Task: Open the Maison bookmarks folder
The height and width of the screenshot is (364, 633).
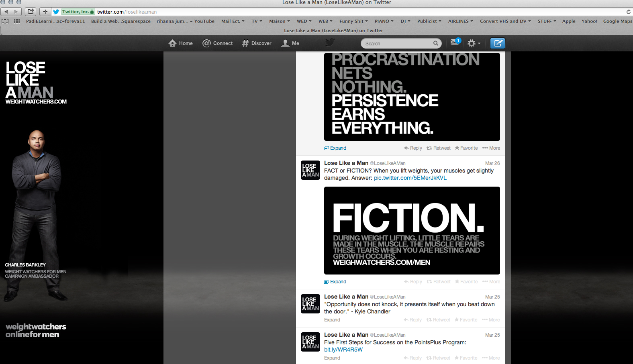Action: [x=279, y=21]
